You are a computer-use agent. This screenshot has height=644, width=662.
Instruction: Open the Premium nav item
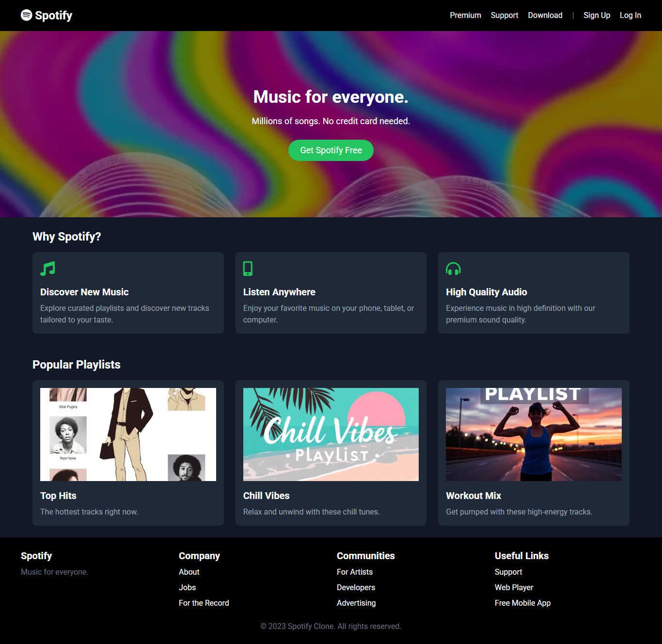coord(465,16)
